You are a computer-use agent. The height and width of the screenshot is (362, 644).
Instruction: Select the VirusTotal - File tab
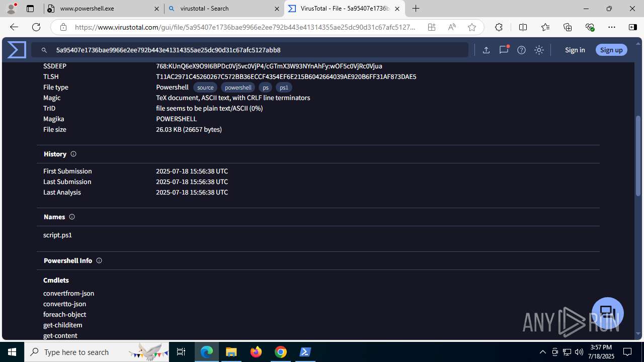point(345,9)
